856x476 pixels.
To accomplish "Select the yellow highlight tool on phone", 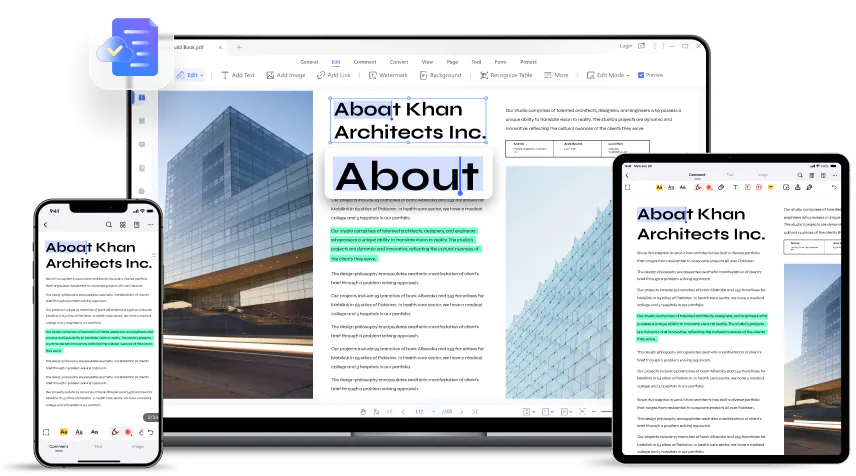I will click(x=64, y=432).
